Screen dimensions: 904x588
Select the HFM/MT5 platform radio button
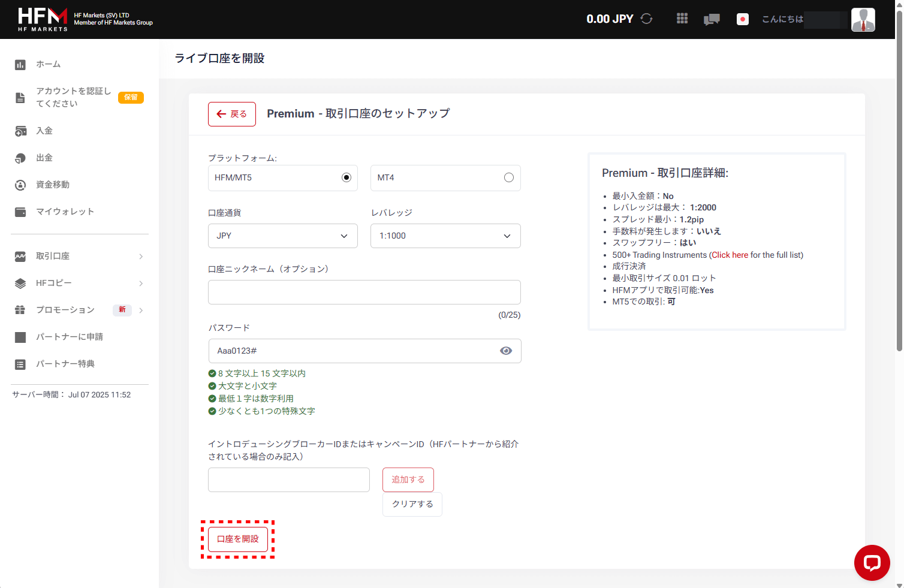tap(346, 177)
